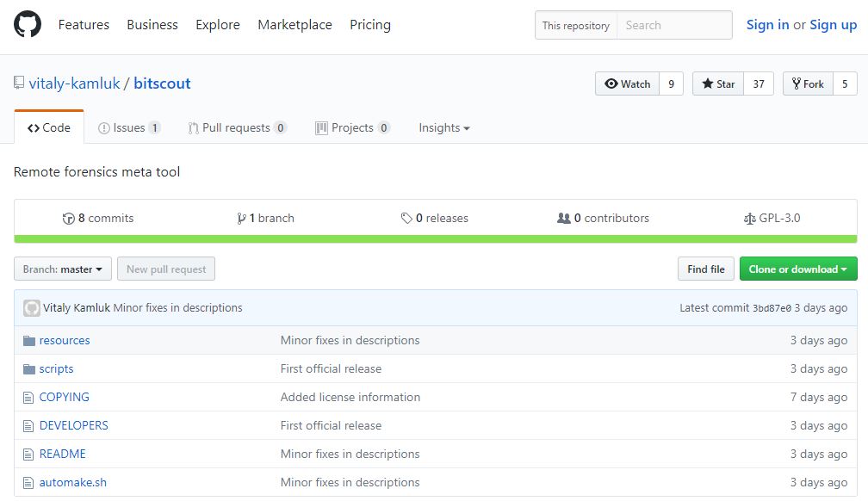Open the forks count 5

pos(845,83)
